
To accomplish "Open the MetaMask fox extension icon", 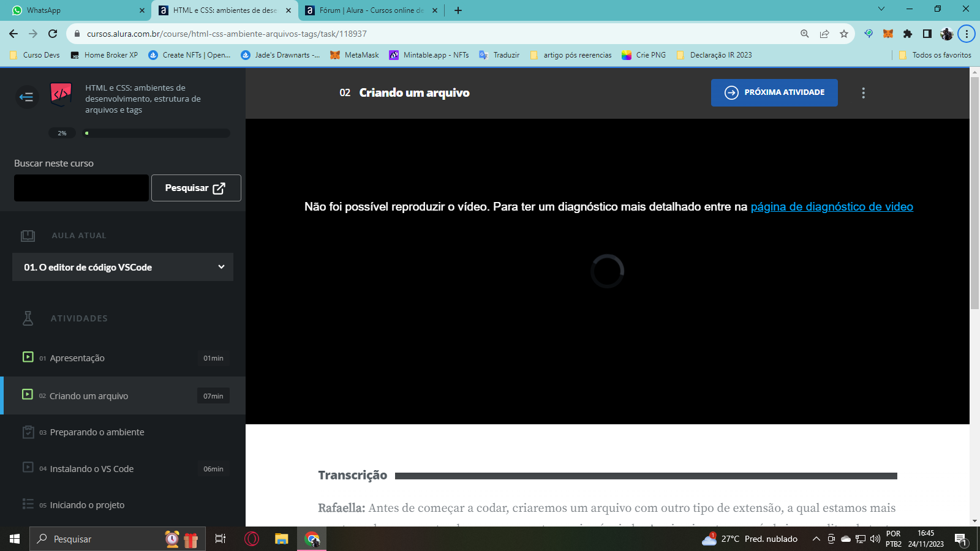I will [x=888, y=34].
